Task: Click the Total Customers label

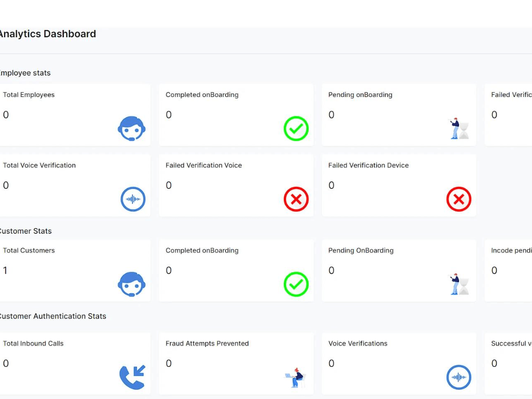Action: 29,250
